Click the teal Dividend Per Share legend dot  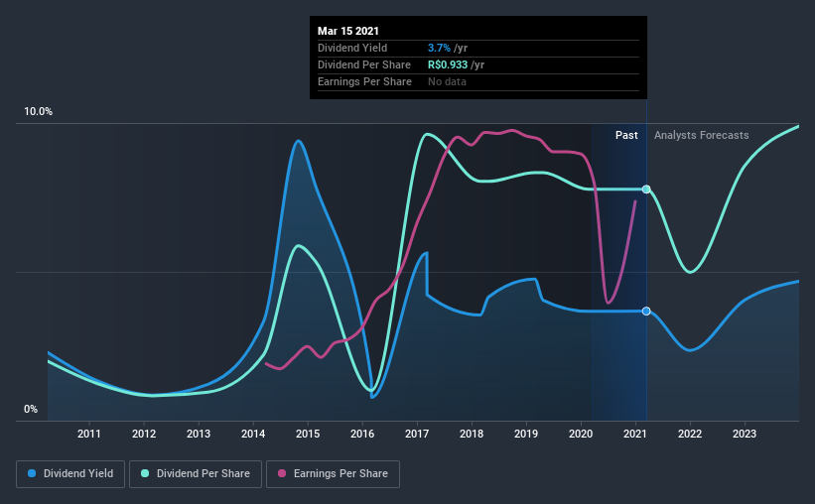[x=145, y=473]
